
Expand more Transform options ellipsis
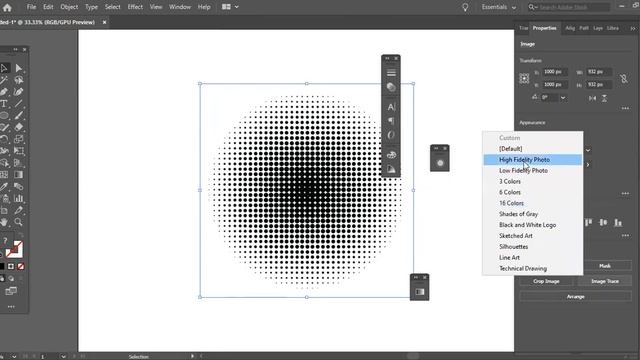[625, 108]
